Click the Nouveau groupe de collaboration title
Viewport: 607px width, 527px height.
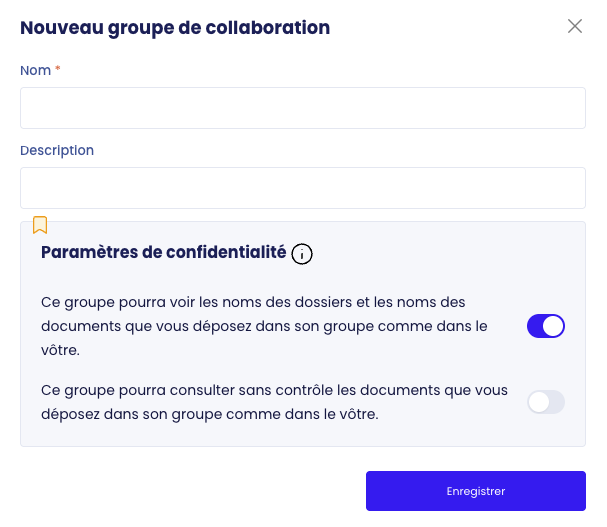tap(175, 28)
